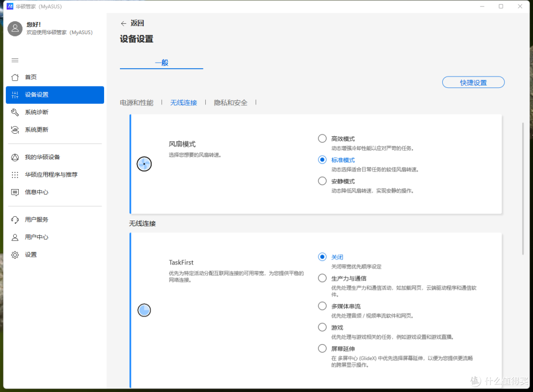Select TaskFirst 游戏 option
533x392 pixels.
click(322, 327)
